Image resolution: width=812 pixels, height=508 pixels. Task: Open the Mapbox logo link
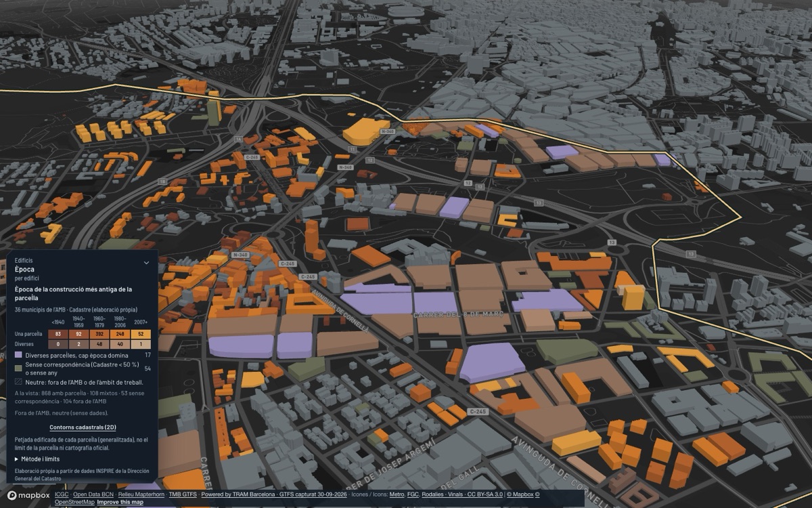click(28, 495)
